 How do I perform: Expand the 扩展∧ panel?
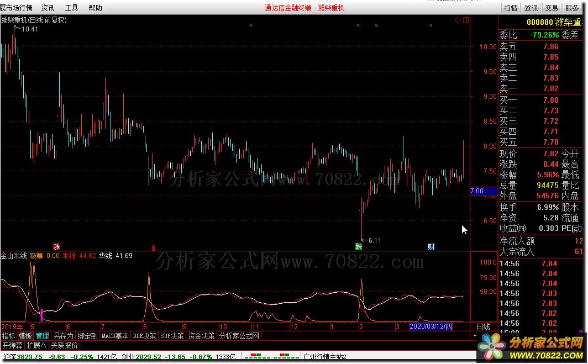click(36, 345)
